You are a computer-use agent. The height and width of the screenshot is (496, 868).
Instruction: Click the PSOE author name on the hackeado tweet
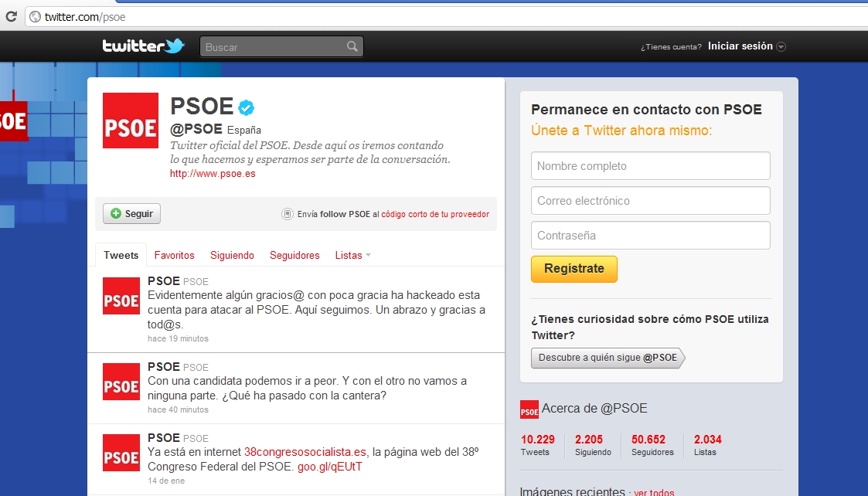[163, 280]
